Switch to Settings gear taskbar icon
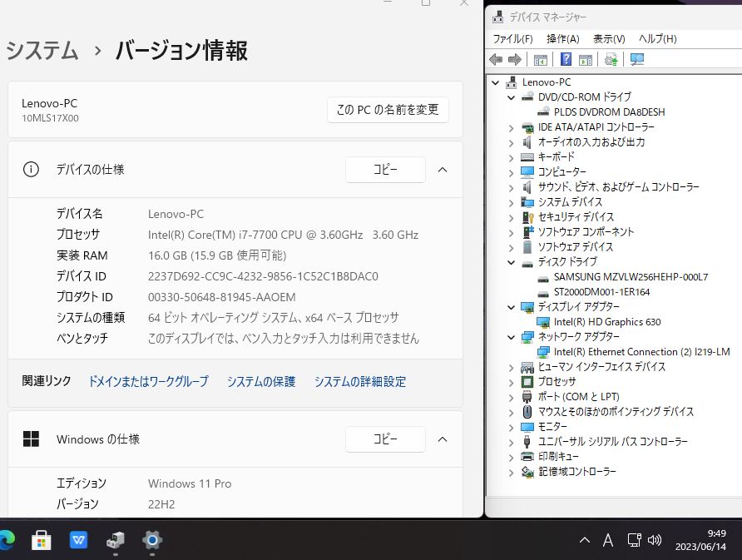This screenshot has height=560, width=742. 152,540
